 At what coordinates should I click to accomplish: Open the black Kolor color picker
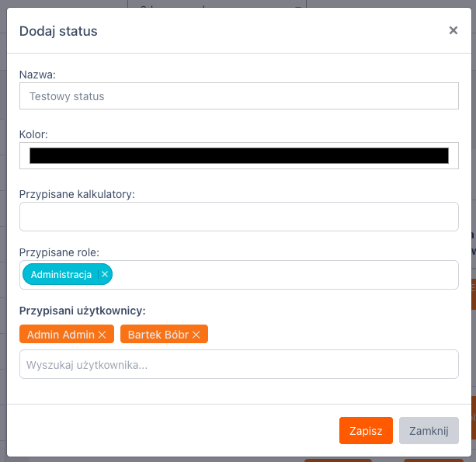pyautogui.click(x=238, y=155)
